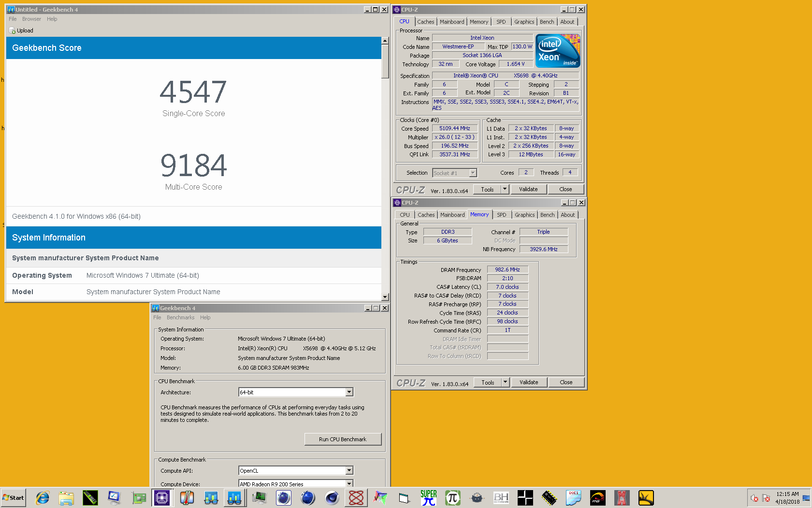Launch the red speedometer benchmark taskbar icon
Screen dimensions: 812x508
[x=598, y=498]
